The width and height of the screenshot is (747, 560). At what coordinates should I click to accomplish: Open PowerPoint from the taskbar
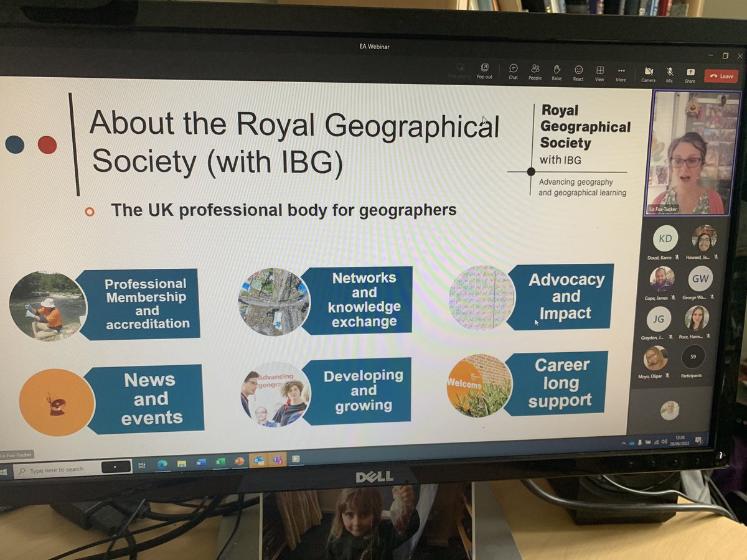click(239, 461)
